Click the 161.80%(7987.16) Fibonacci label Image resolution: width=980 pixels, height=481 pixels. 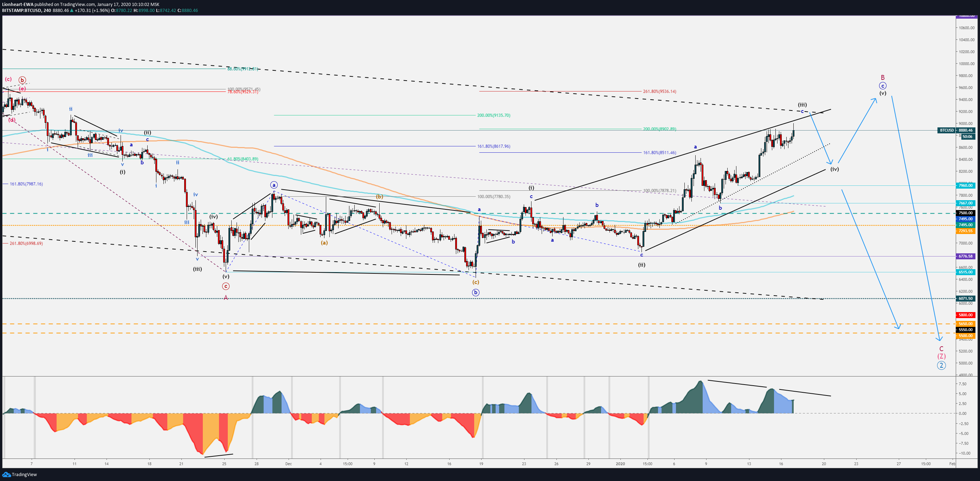(26, 184)
